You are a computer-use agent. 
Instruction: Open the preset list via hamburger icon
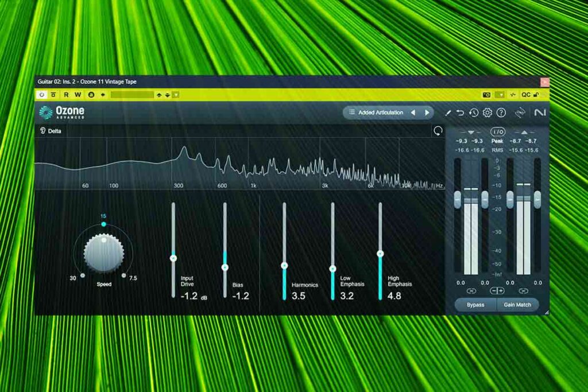(x=352, y=112)
